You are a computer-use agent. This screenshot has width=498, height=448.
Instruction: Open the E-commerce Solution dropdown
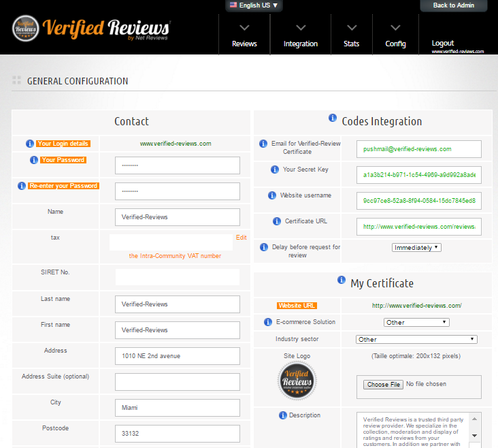click(416, 323)
